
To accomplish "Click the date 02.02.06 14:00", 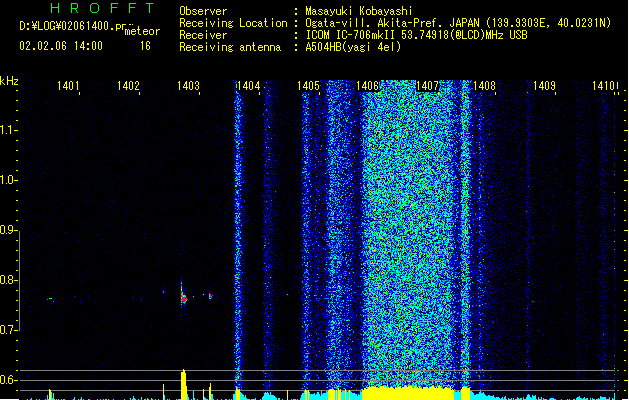I will (61, 46).
